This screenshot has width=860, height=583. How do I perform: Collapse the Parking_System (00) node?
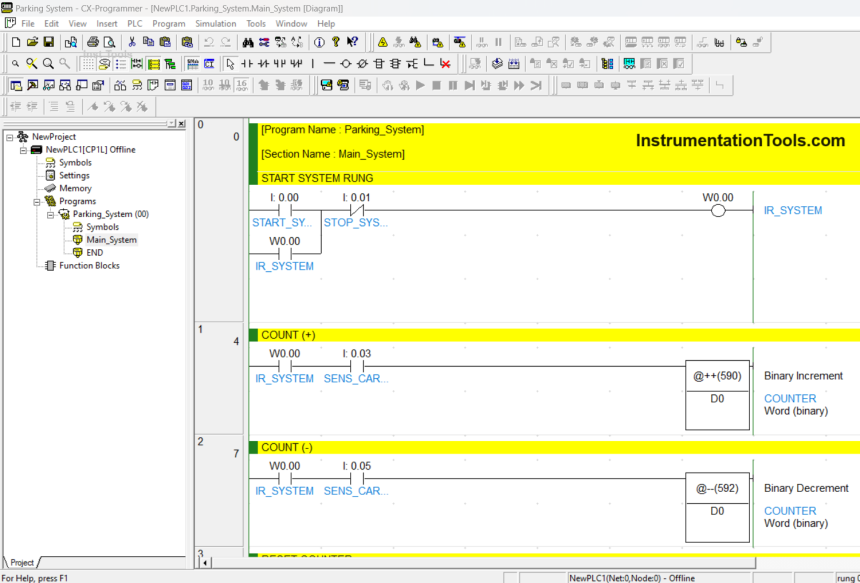click(x=50, y=214)
